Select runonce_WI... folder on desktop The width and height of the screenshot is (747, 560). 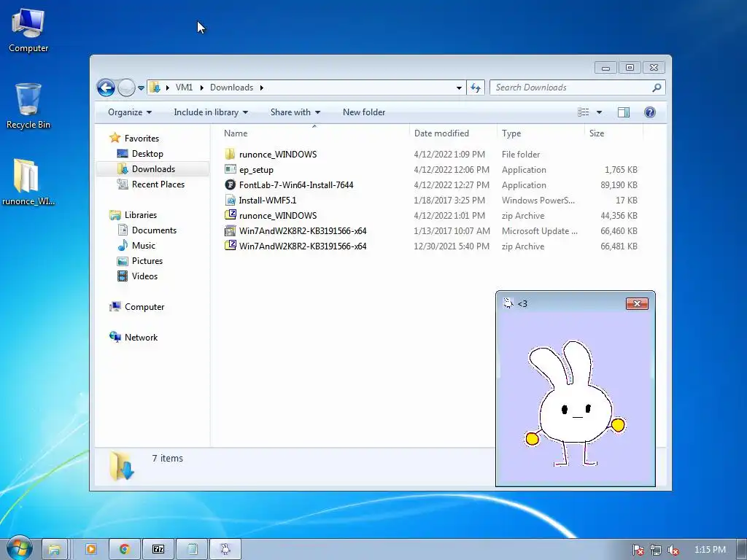coord(28,182)
